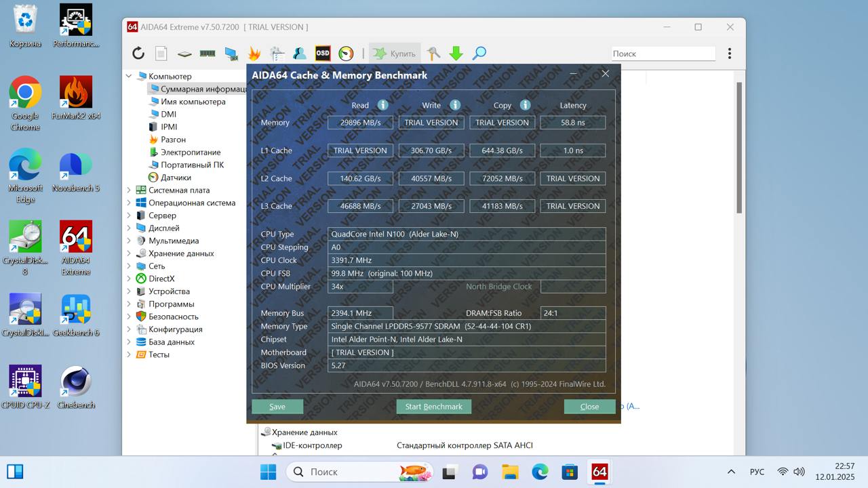Open File Explorer from taskbar
868x488 pixels.
click(510, 472)
